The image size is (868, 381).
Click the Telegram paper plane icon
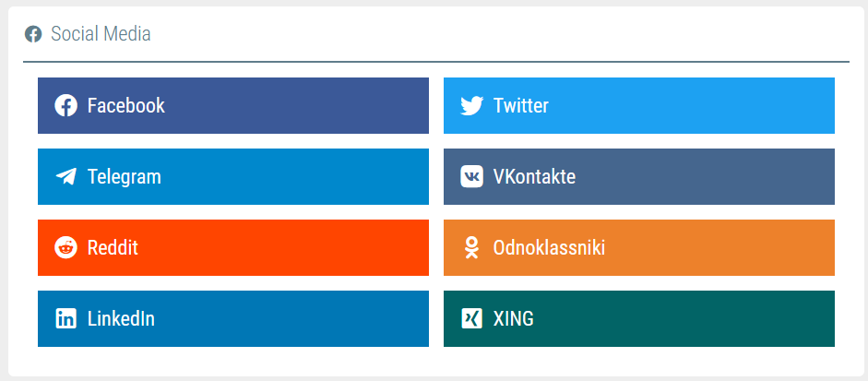coord(65,176)
